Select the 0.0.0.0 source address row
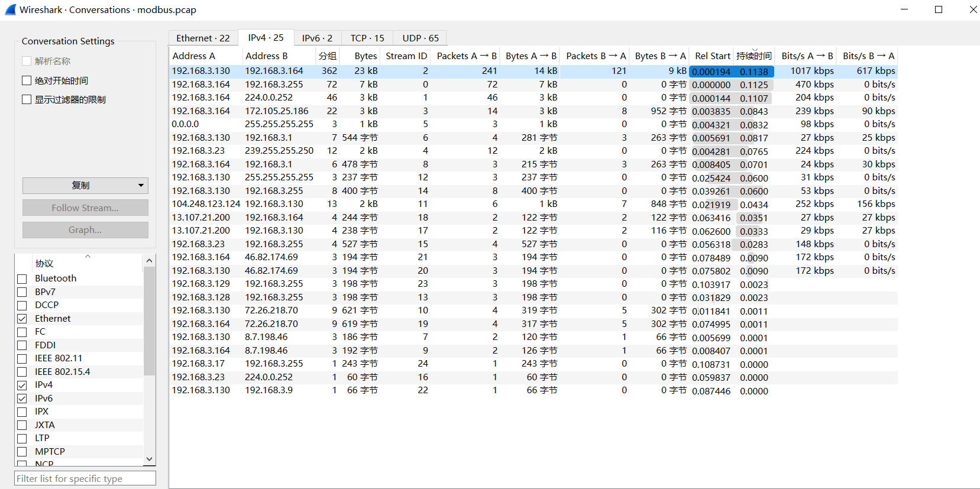 (x=533, y=124)
